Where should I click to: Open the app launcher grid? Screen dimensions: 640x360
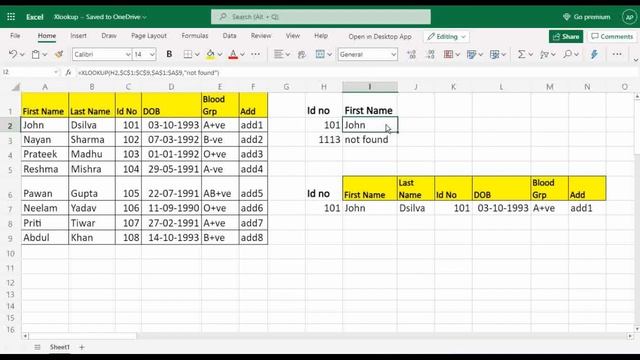coord(11,17)
